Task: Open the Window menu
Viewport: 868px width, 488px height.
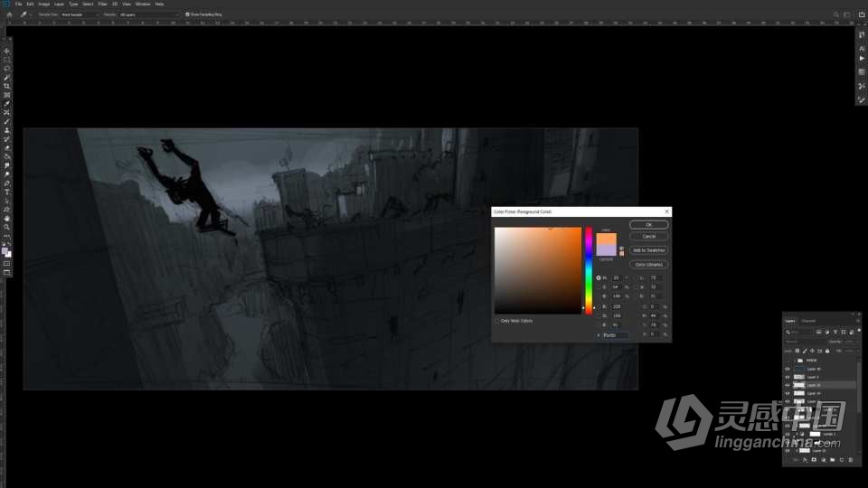Action: 143,4
